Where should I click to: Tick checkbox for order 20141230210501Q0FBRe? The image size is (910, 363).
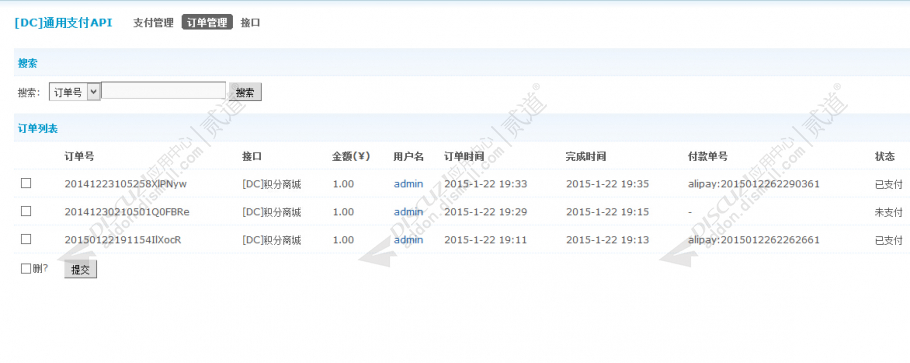click(x=26, y=211)
